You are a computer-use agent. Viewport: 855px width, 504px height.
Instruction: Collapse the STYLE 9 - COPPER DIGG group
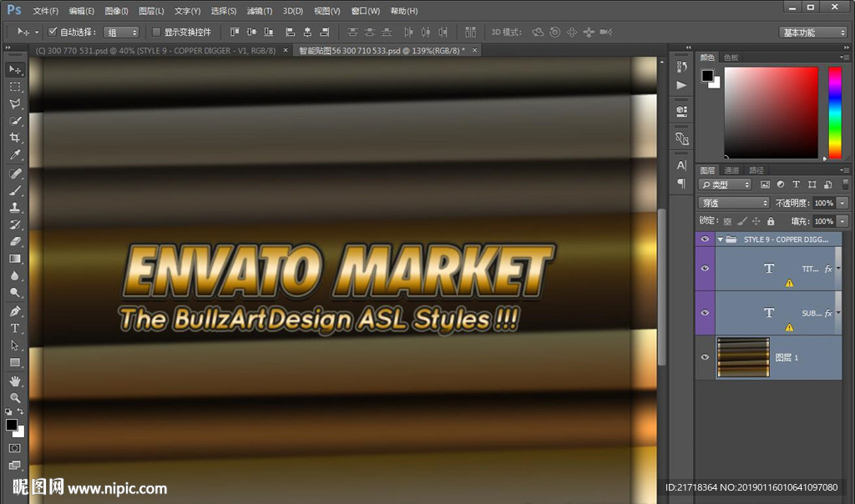[721, 239]
